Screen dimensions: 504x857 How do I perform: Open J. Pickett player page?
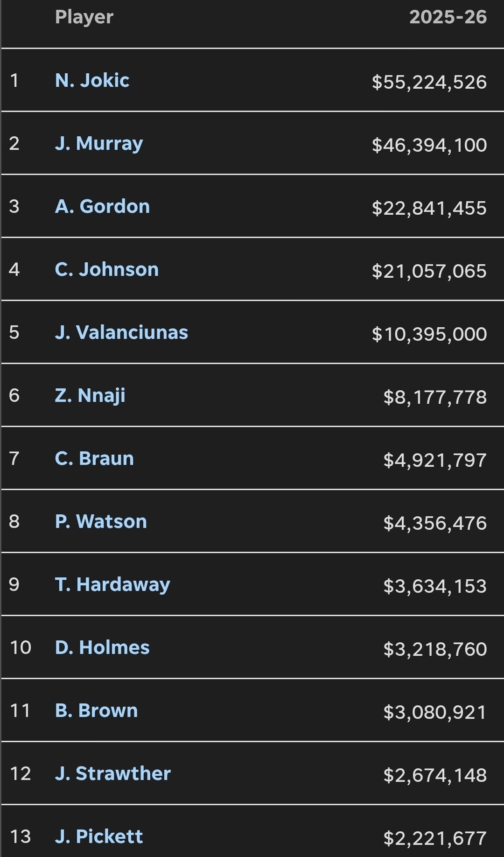tap(99, 836)
